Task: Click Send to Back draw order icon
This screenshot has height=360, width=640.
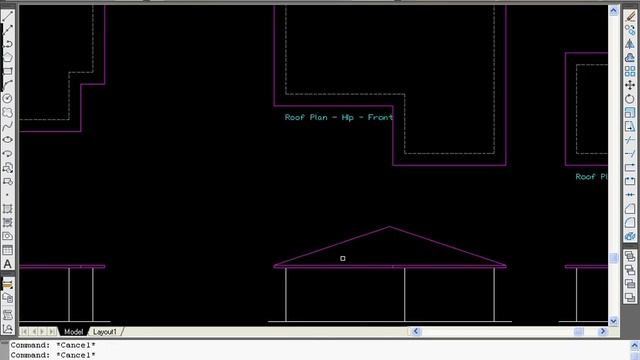Action: point(630,270)
